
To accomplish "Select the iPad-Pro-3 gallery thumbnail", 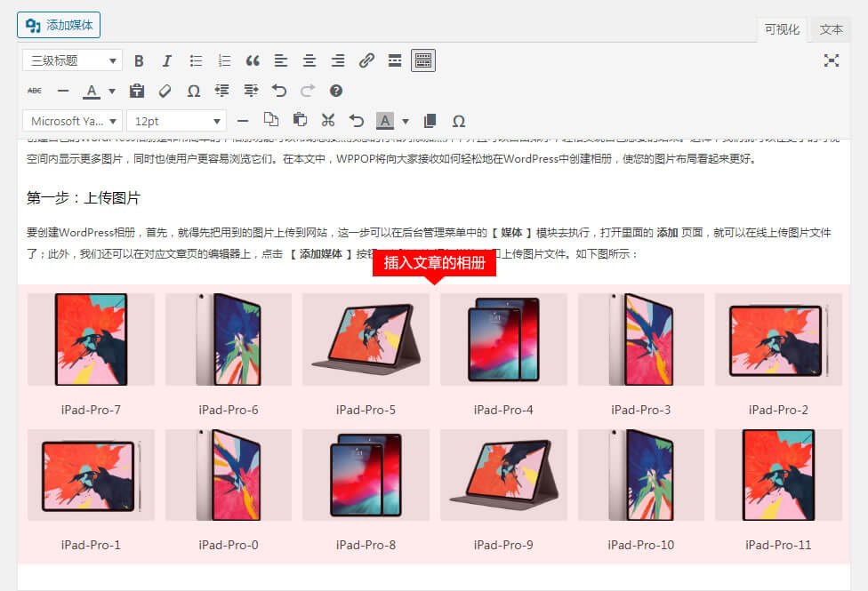I will click(641, 339).
